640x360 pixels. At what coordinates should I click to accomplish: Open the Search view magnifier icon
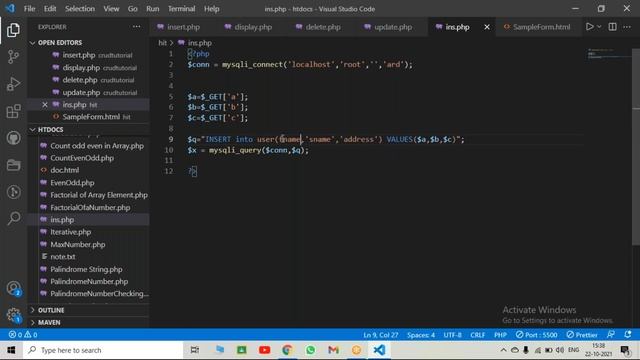coord(13,218)
